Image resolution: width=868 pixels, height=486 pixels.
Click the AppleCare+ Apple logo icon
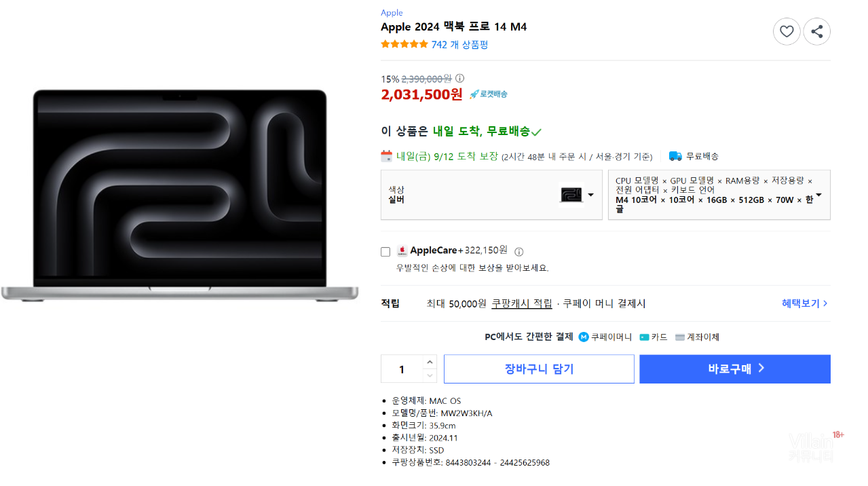click(x=402, y=251)
